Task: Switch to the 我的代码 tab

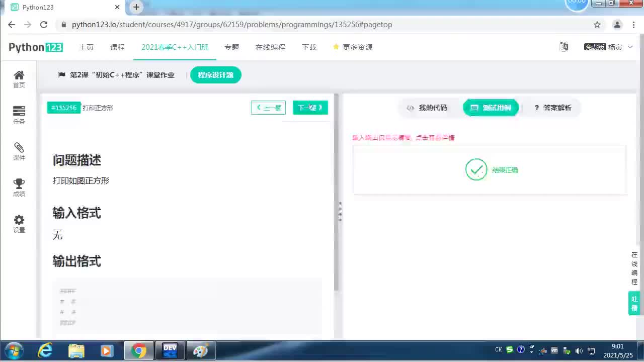Action: pos(427,108)
